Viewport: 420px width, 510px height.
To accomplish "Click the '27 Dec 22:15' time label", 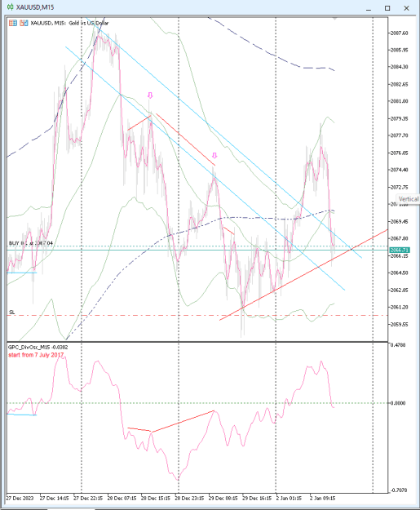I will [x=88, y=499].
